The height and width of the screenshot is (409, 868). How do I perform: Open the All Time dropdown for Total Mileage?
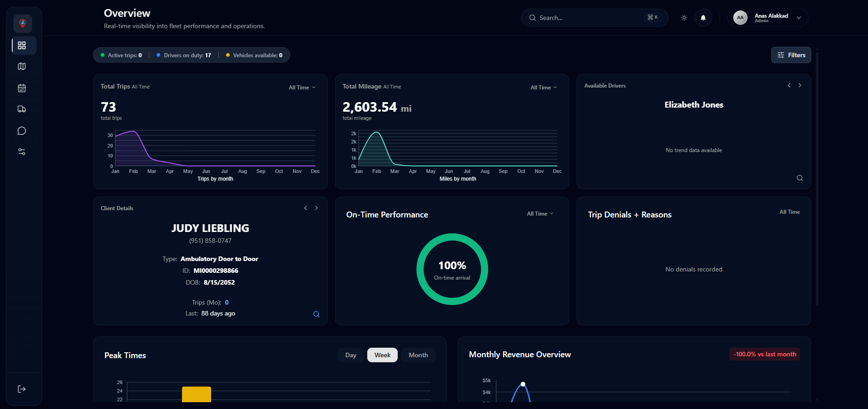pos(543,87)
